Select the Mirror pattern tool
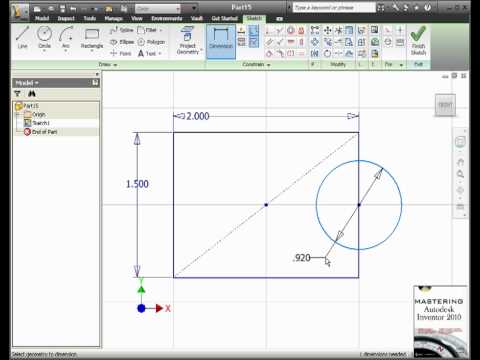 coord(315,53)
